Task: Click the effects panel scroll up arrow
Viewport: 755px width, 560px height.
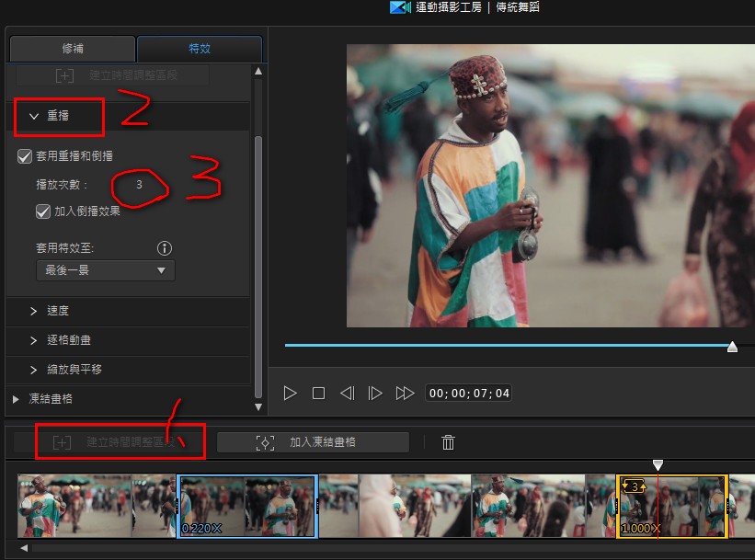Action: pyautogui.click(x=258, y=71)
